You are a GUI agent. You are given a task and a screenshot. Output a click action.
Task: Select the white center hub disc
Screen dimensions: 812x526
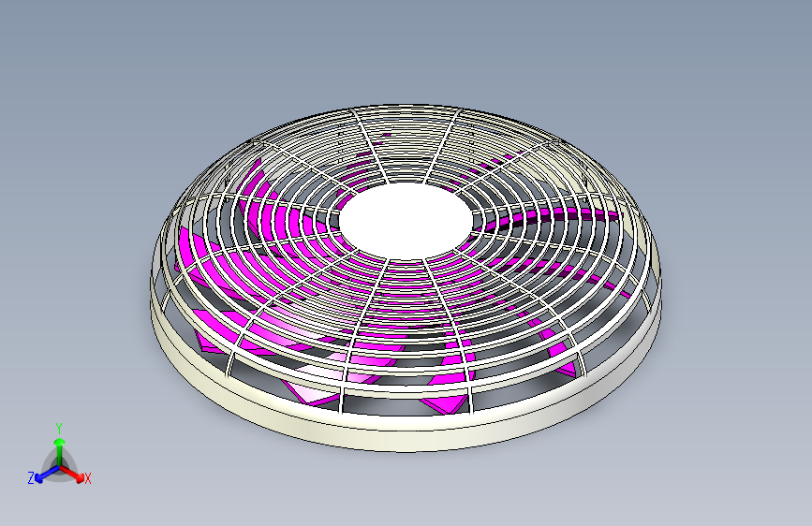click(x=406, y=221)
